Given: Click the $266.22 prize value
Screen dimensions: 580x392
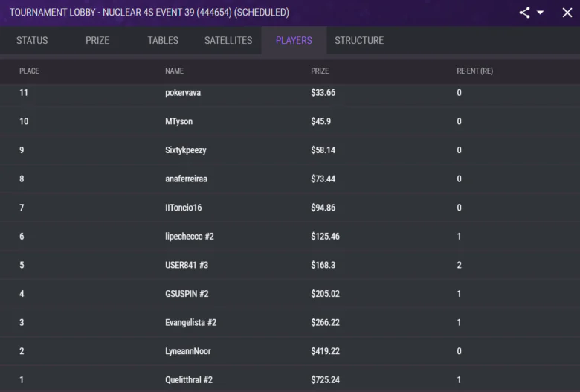Looking at the screenshot, I should (325, 322).
